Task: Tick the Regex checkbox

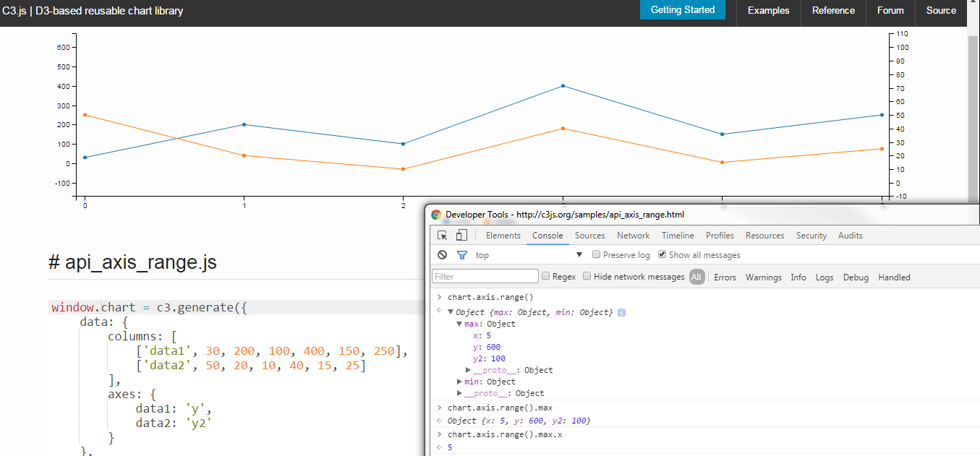Action: click(x=546, y=276)
